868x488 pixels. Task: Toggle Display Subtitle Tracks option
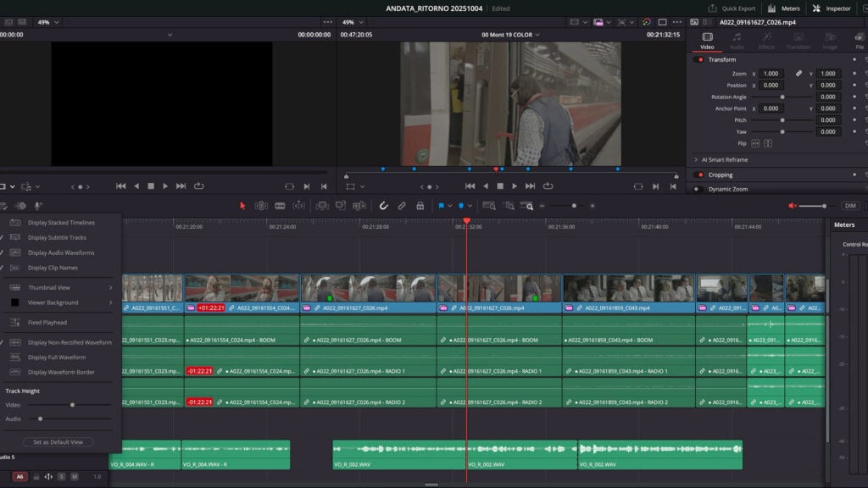[57, 237]
